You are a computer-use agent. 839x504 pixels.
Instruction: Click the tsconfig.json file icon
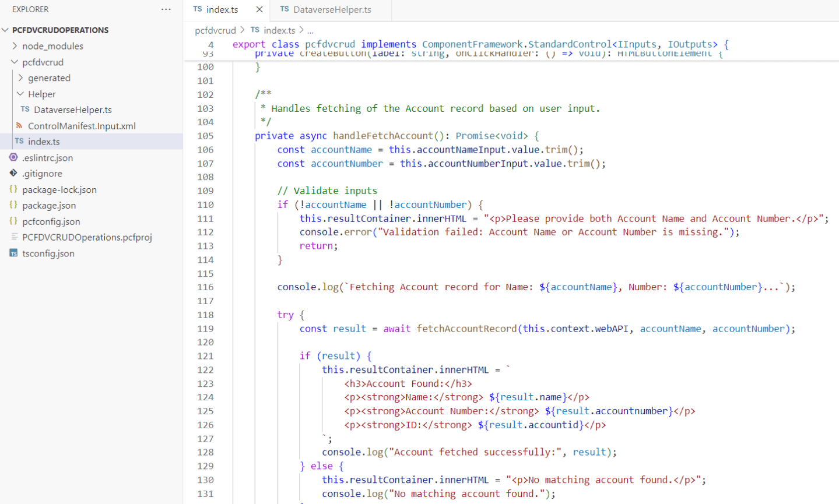[13, 253]
